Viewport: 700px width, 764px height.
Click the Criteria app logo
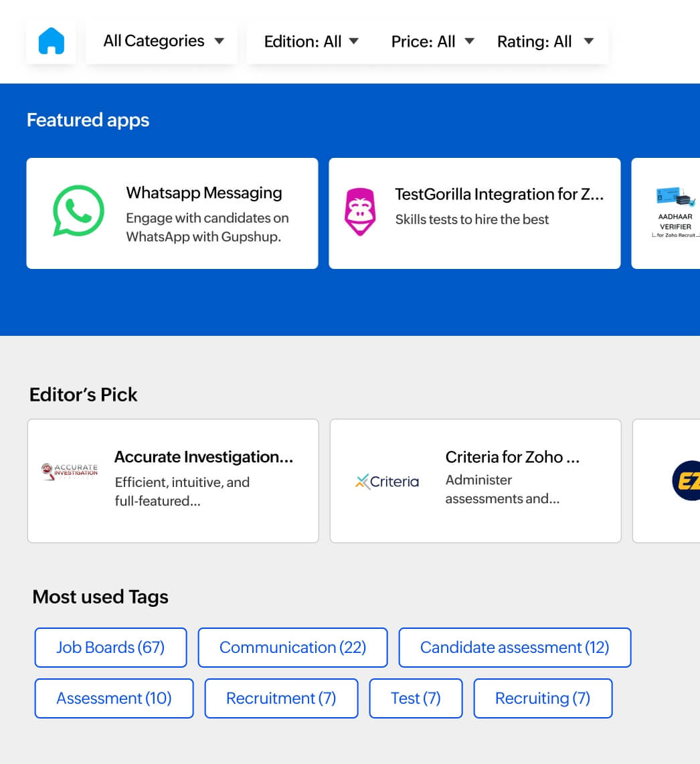click(387, 480)
